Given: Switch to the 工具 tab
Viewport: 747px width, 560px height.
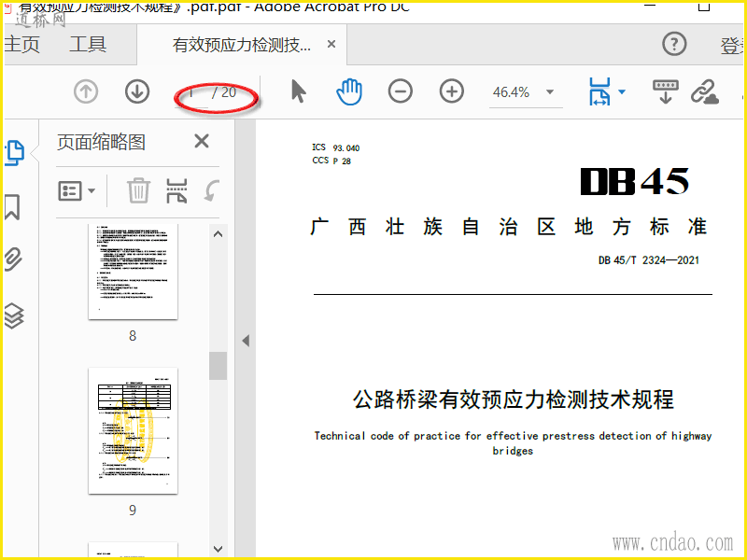Looking at the screenshot, I should pyautogui.click(x=88, y=44).
